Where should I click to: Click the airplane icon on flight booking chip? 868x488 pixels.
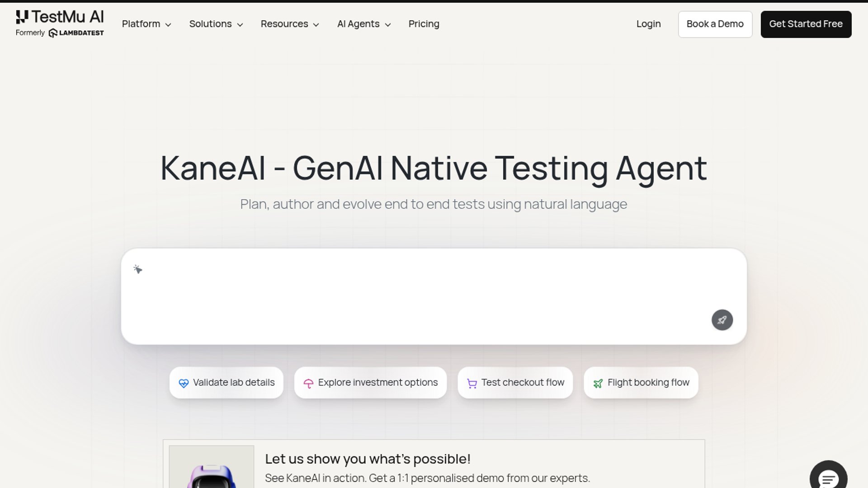[x=598, y=383]
